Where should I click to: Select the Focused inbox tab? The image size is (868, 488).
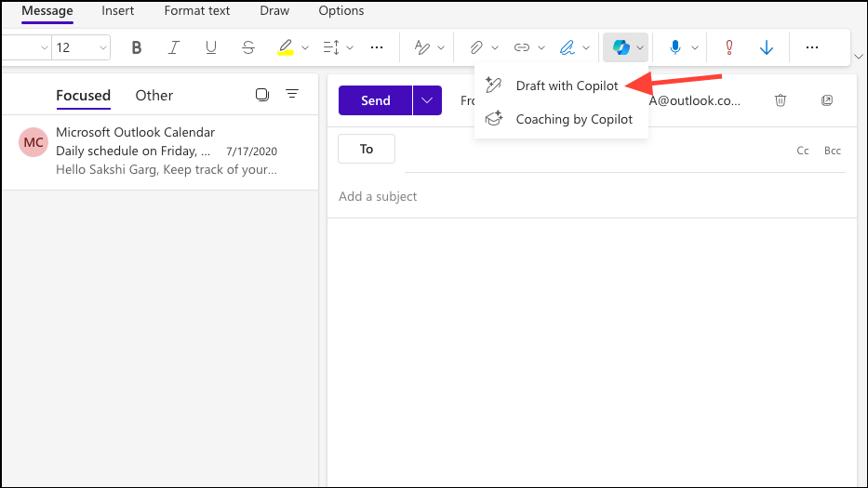[x=83, y=96]
